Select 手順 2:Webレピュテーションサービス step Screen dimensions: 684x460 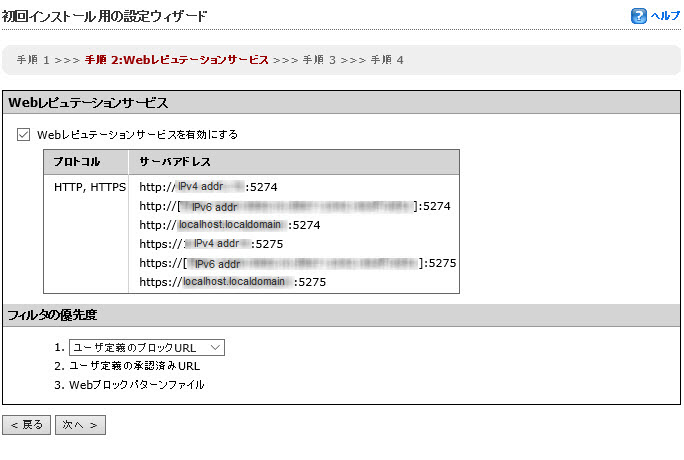click(x=177, y=60)
